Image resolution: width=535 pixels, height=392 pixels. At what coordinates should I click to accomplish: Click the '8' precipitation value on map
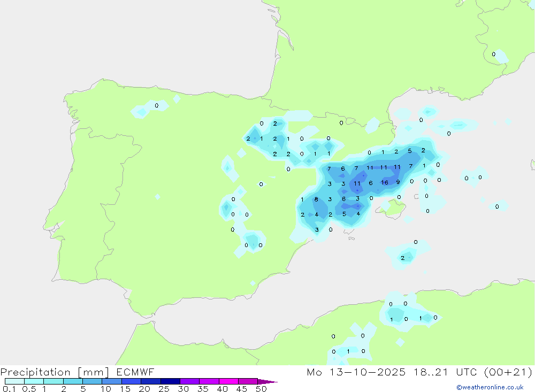(316, 199)
